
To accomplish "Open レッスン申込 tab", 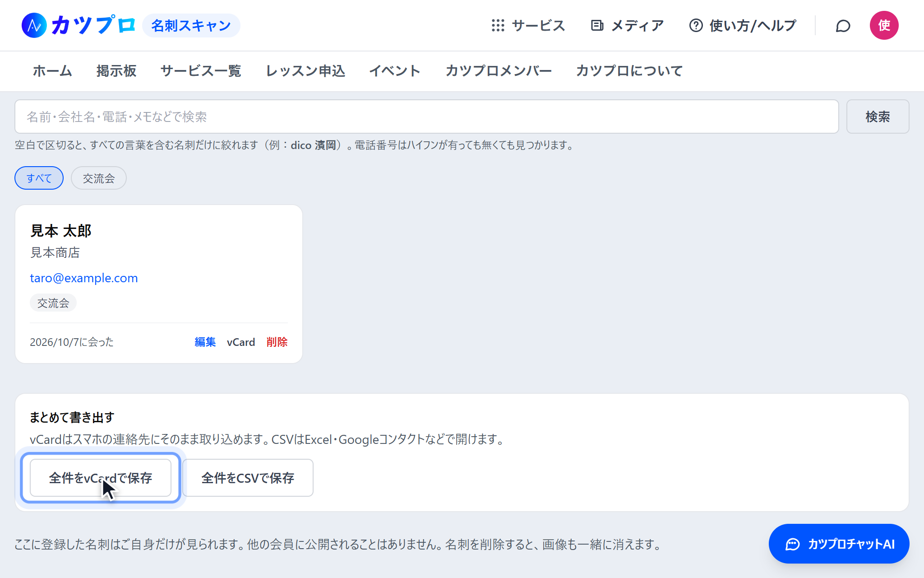I will click(x=305, y=71).
